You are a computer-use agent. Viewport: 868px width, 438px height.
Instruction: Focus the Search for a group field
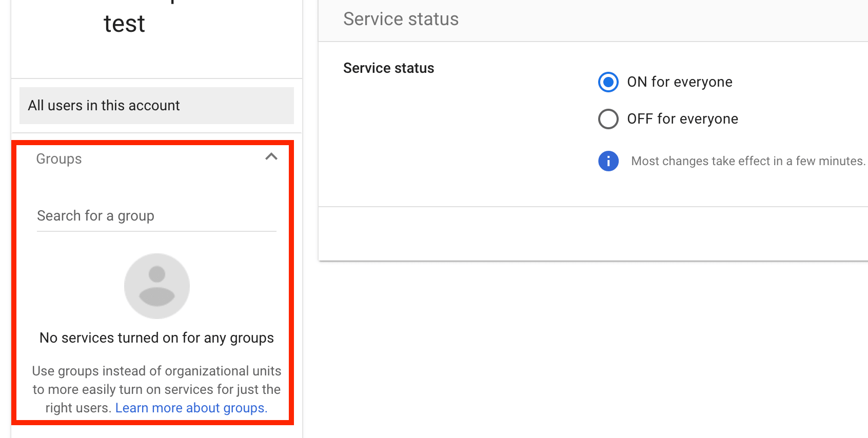[x=156, y=216]
